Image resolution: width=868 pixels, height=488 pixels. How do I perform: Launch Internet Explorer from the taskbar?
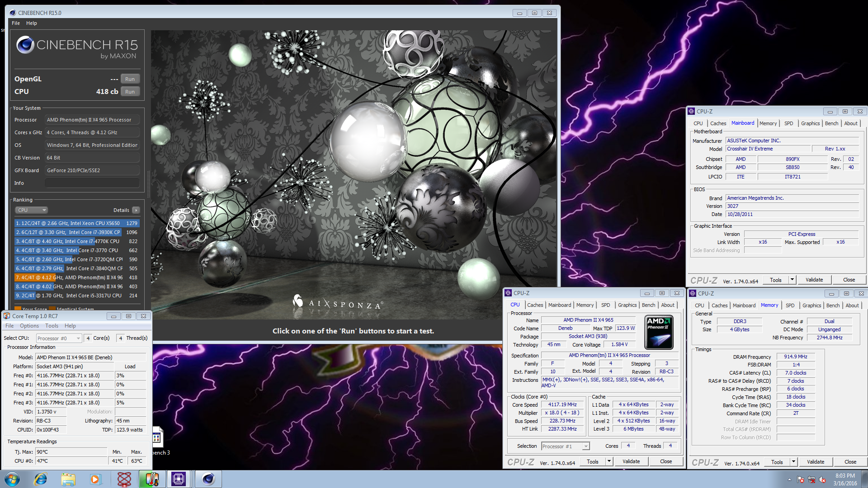click(41, 479)
